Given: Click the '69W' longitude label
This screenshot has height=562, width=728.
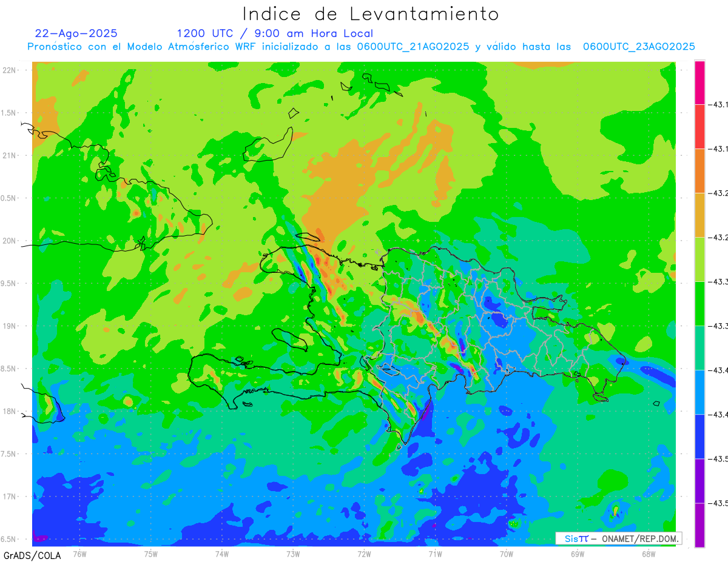Looking at the screenshot, I should pos(578,554).
